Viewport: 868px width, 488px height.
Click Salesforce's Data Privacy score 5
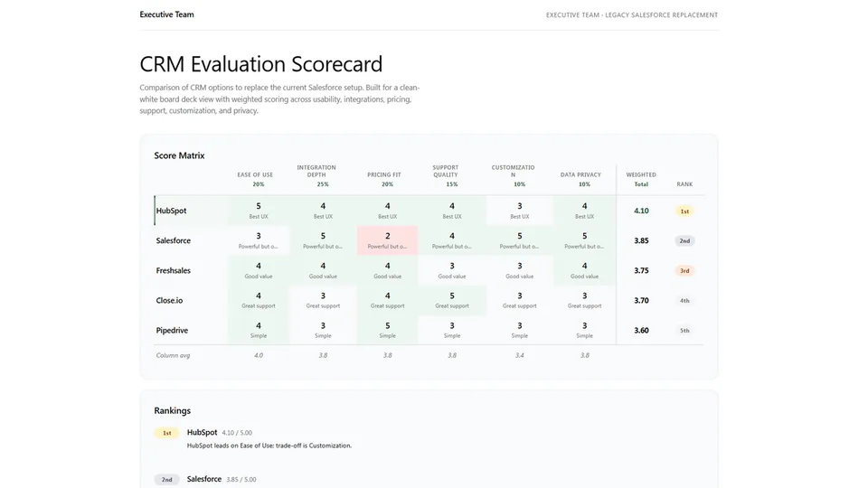pos(585,236)
